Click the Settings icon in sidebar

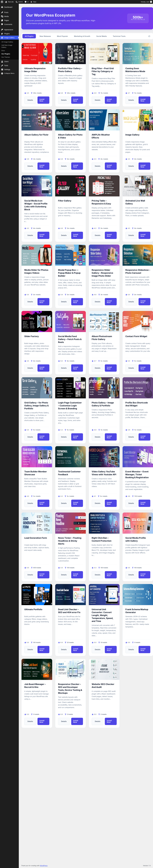[2, 69]
